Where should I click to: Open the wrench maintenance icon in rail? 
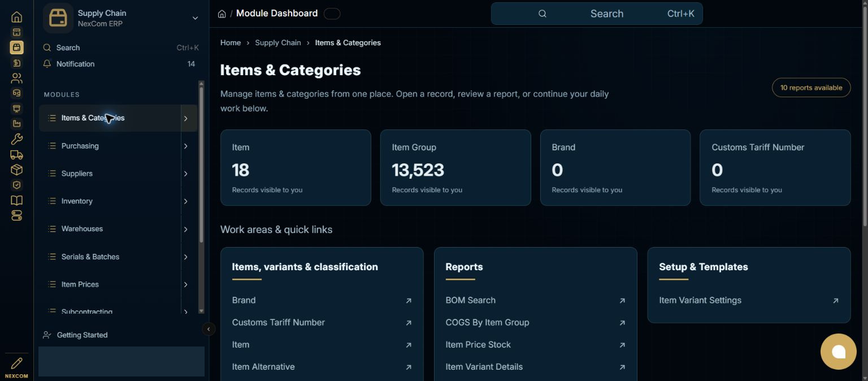[x=16, y=139]
